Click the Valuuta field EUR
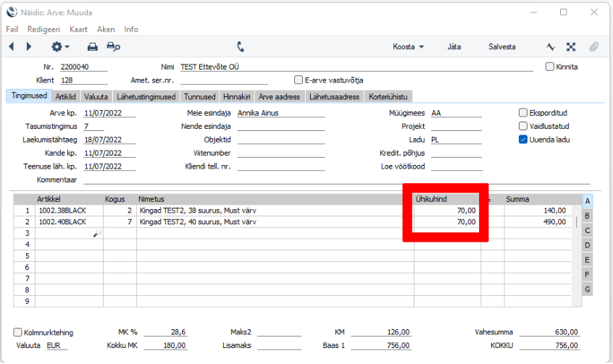Screen dimensions: 613x364 click(x=57, y=345)
